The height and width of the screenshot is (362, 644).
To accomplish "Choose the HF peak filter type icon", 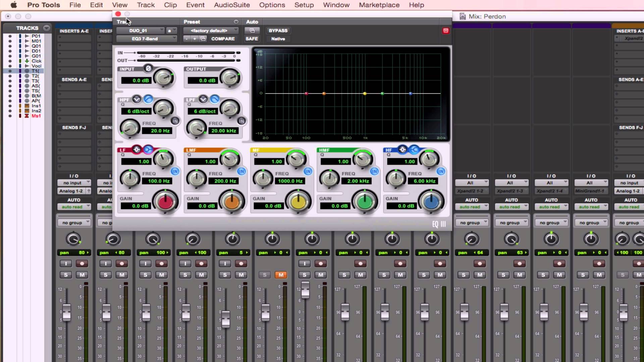I will pyautogui.click(x=402, y=149).
